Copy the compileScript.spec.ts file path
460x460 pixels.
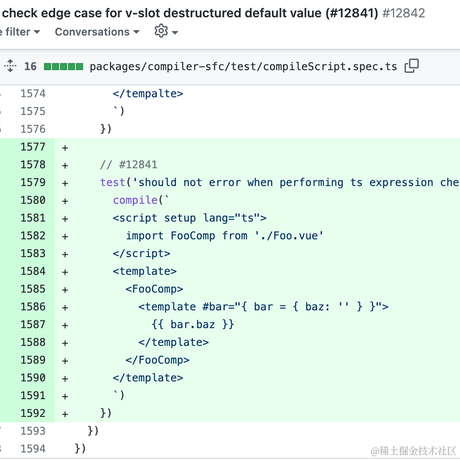412,66
